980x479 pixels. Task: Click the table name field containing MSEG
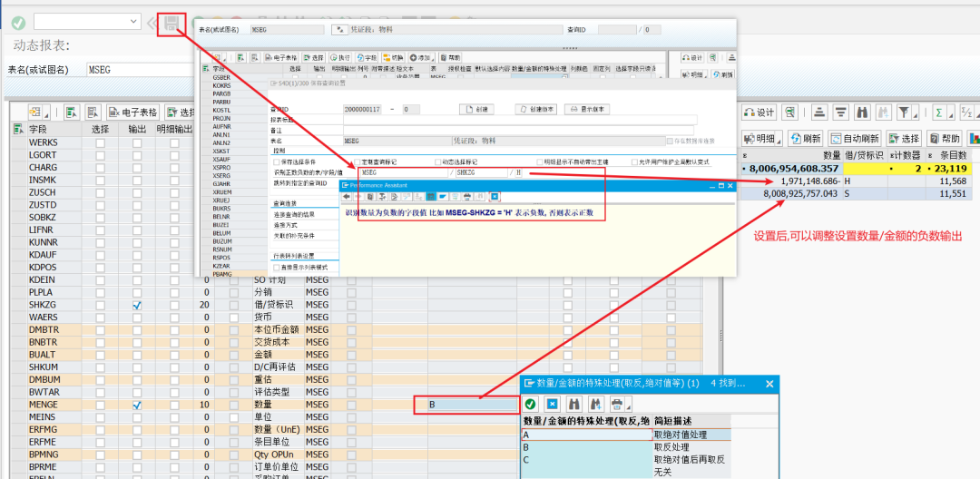tap(140, 70)
